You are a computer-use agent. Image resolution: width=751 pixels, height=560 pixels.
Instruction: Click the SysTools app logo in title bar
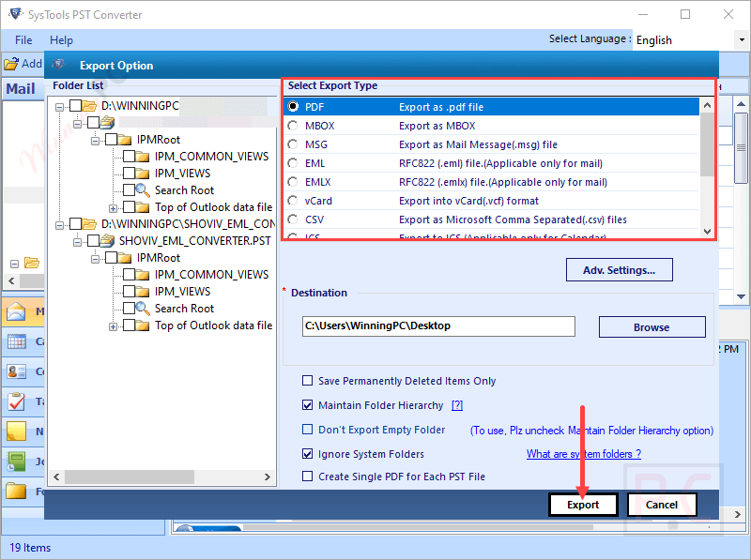(15, 14)
